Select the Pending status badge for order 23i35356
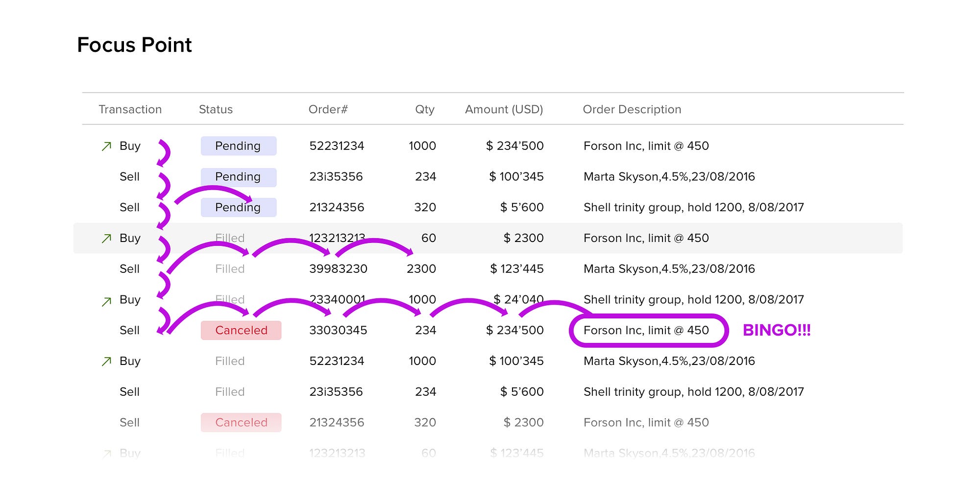This screenshot has width=980, height=484. click(x=239, y=177)
